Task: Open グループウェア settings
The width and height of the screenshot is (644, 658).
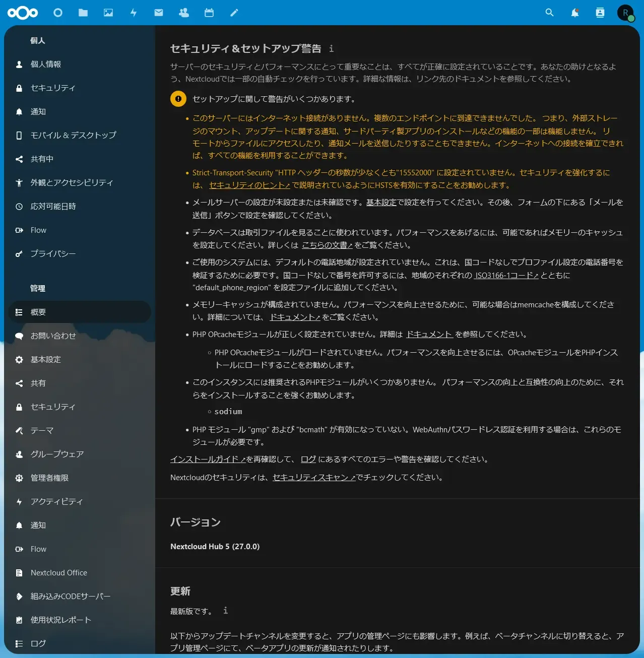Action: 80,454
